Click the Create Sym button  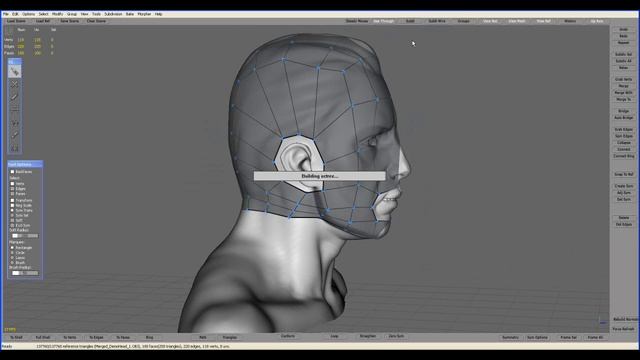click(623, 186)
